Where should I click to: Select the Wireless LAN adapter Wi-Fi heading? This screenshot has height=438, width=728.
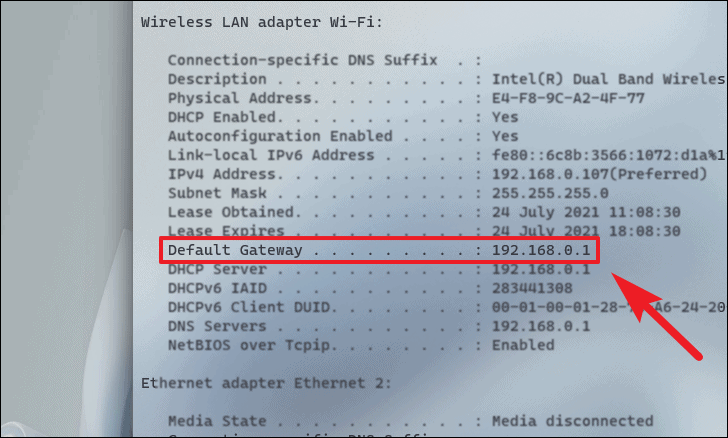point(262,22)
